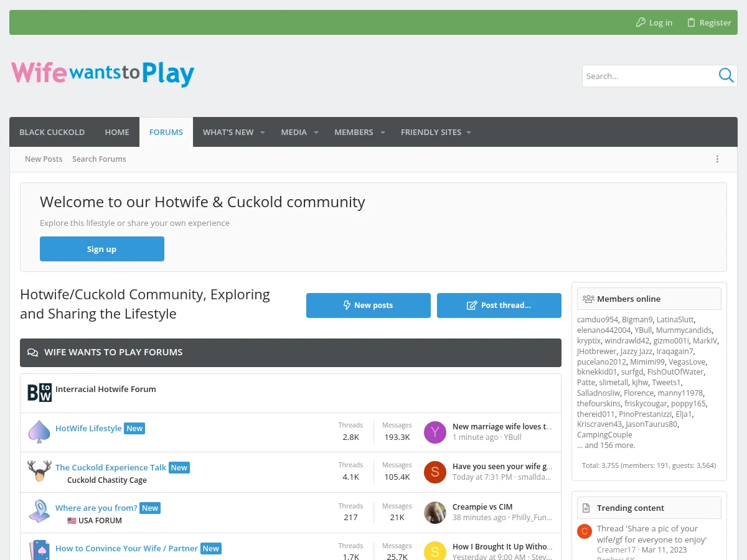Screen dimensions: 747x560
Task: Click the HotWife Lifestyle spade icon
Action: [x=39, y=432]
